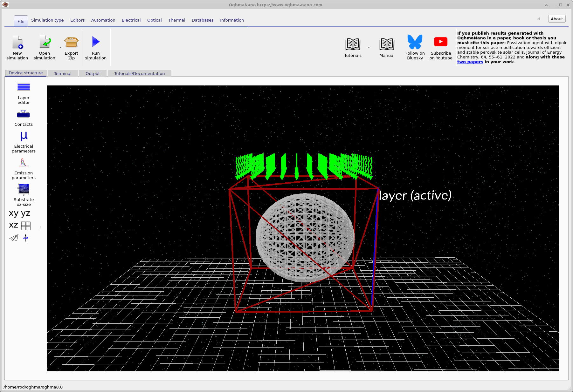Switch to xy plane view
The height and width of the screenshot is (392, 573).
pyautogui.click(x=14, y=213)
